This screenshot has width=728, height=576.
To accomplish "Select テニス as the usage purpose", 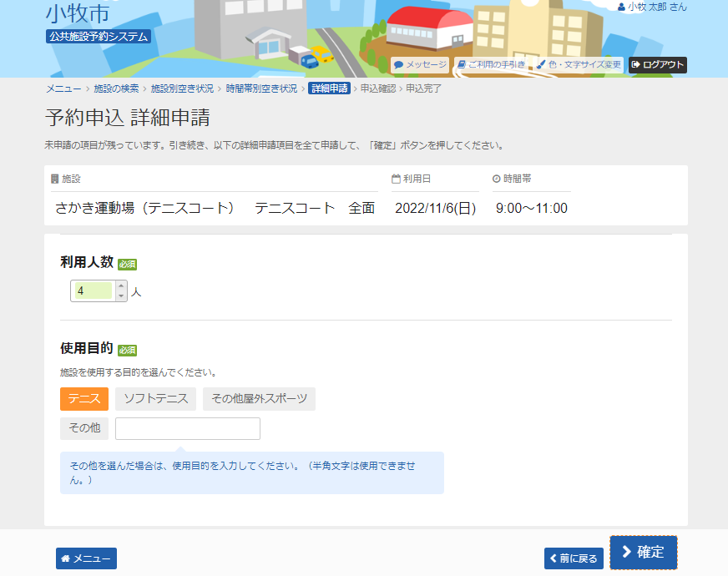I will tap(84, 399).
